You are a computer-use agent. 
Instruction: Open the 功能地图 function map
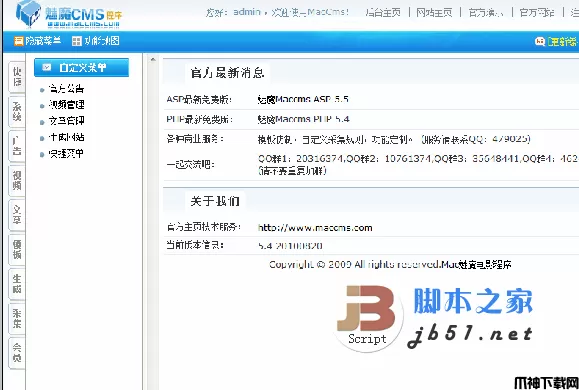tap(102, 41)
